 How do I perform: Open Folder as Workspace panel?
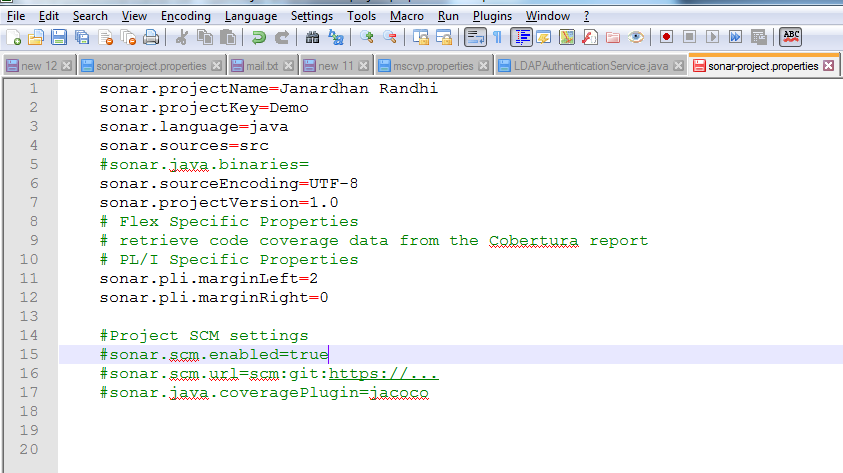pyautogui.click(x=613, y=37)
